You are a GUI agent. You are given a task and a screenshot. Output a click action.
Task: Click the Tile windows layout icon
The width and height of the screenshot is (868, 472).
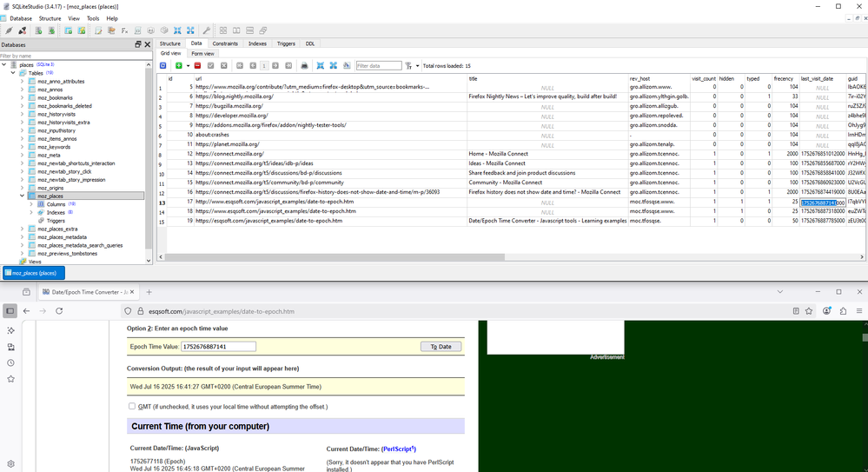(x=223, y=30)
